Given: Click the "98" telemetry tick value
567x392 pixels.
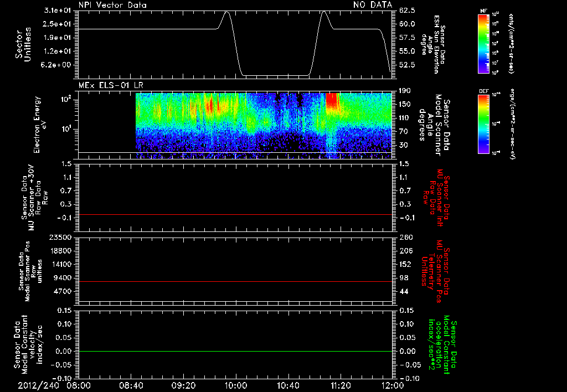Looking at the screenshot, I should coord(404,278).
